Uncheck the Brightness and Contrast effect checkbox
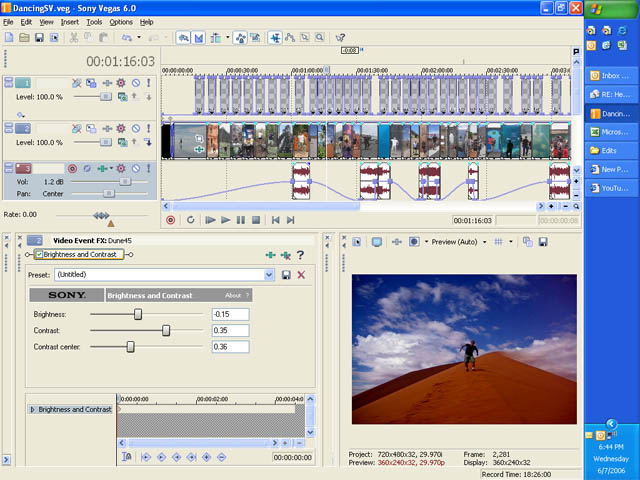The height and width of the screenshot is (480, 640). [39, 255]
